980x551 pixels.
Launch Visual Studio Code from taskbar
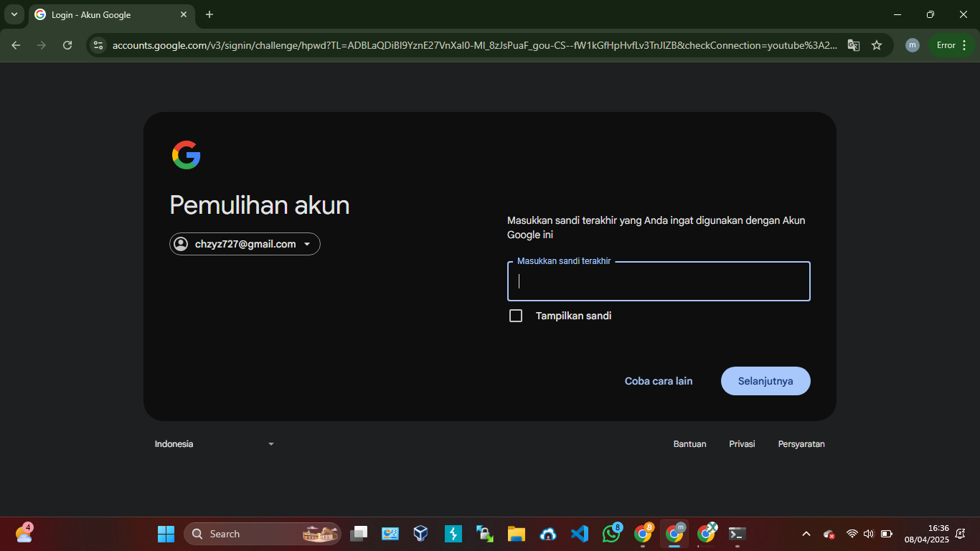(580, 534)
